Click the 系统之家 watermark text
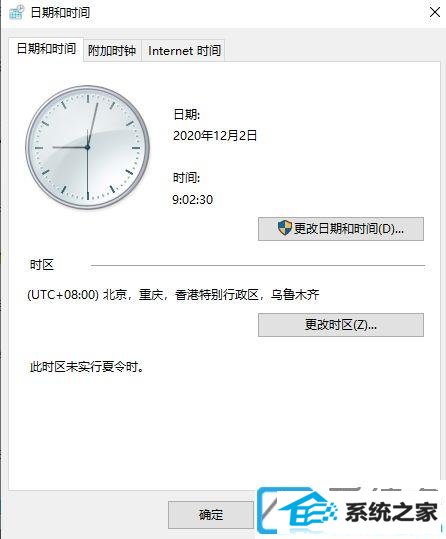 [391, 512]
